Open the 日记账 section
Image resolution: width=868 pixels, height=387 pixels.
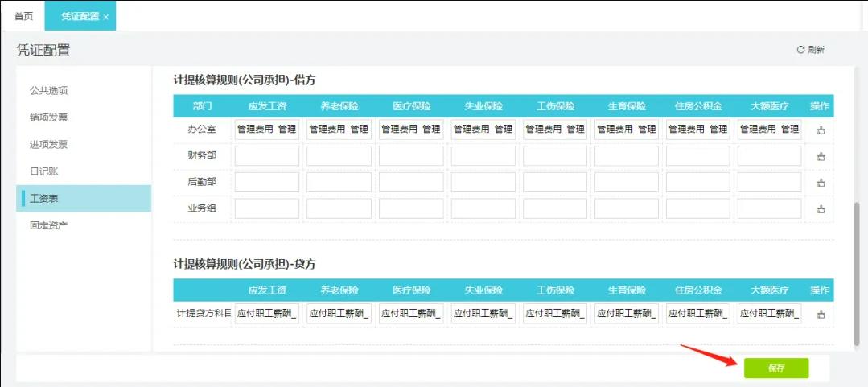coord(43,171)
